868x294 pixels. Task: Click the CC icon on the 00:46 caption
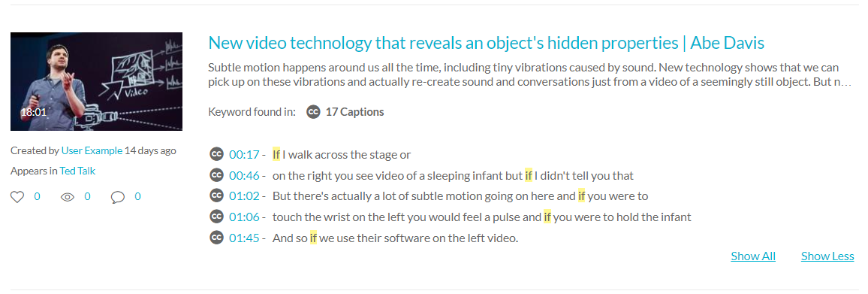point(216,175)
